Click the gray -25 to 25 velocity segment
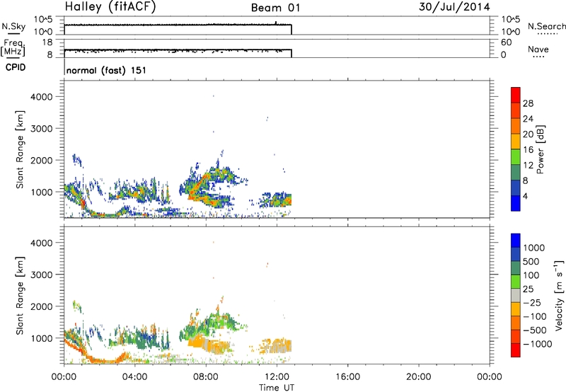 point(516,295)
